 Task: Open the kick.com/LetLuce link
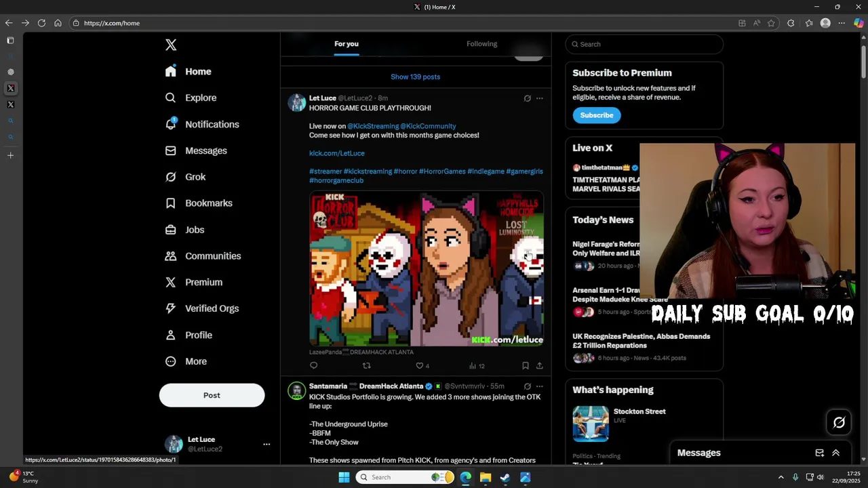coord(337,153)
